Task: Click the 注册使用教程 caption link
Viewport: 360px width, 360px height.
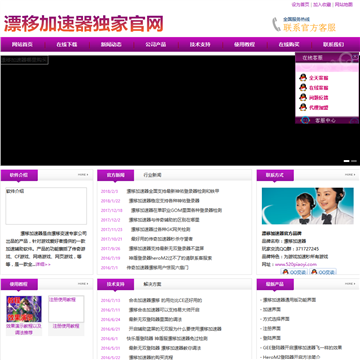Action: (66, 326)
